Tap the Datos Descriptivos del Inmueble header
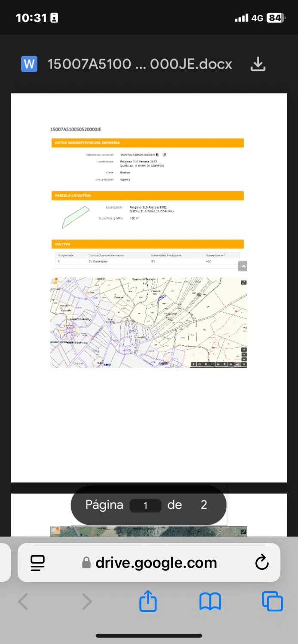The image size is (298, 644). 147,143
